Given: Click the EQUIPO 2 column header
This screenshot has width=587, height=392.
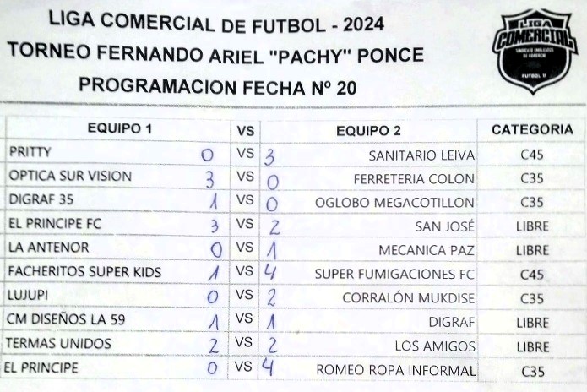Looking at the screenshot, I should (x=368, y=131).
